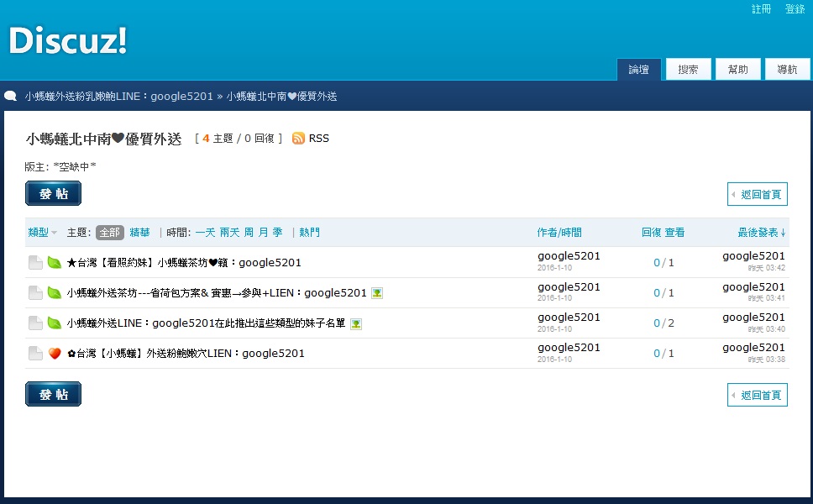This screenshot has width=813, height=504.
Task: Click the 版主: *空缺中* text
Action: click(x=60, y=166)
